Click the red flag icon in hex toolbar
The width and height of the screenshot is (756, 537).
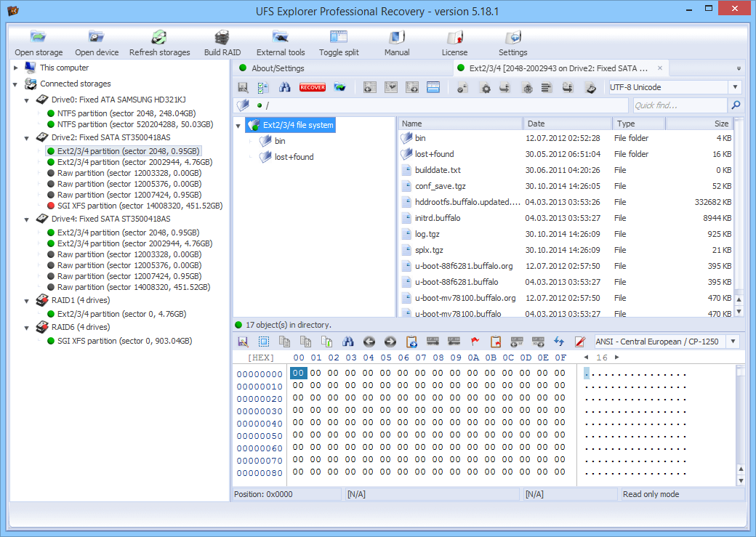[475, 342]
